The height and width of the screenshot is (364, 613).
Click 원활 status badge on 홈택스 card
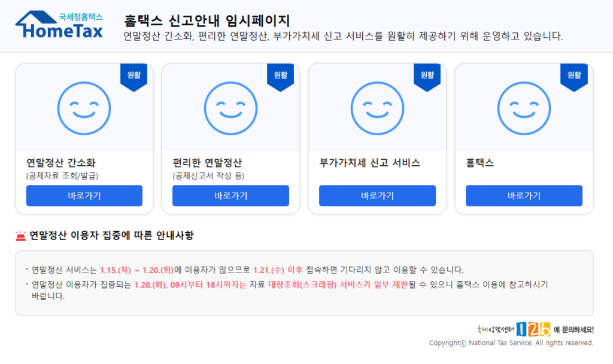pos(573,76)
